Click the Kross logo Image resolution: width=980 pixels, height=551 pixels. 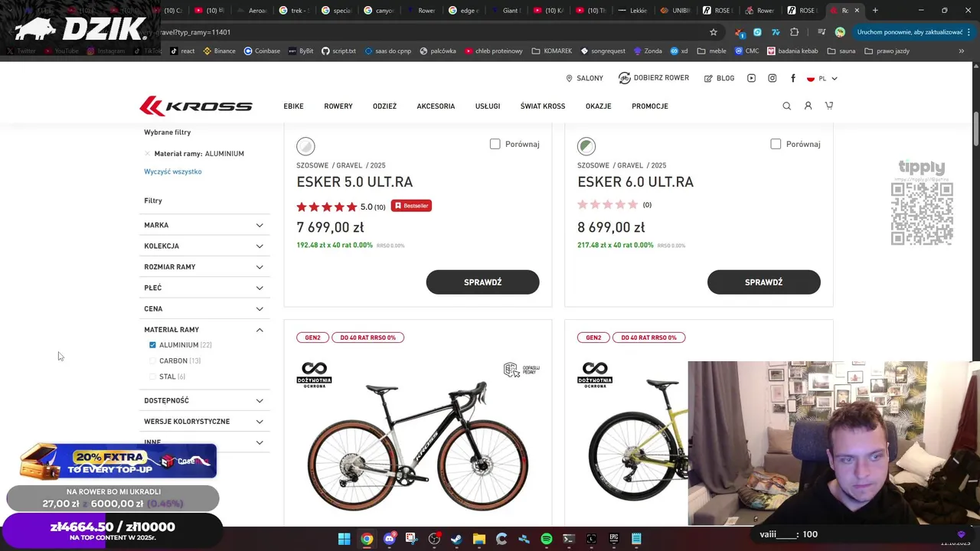point(196,106)
